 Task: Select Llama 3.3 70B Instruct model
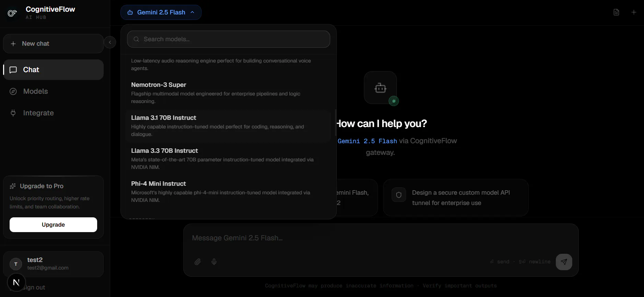pyautogui.click(x=228, y=159)
